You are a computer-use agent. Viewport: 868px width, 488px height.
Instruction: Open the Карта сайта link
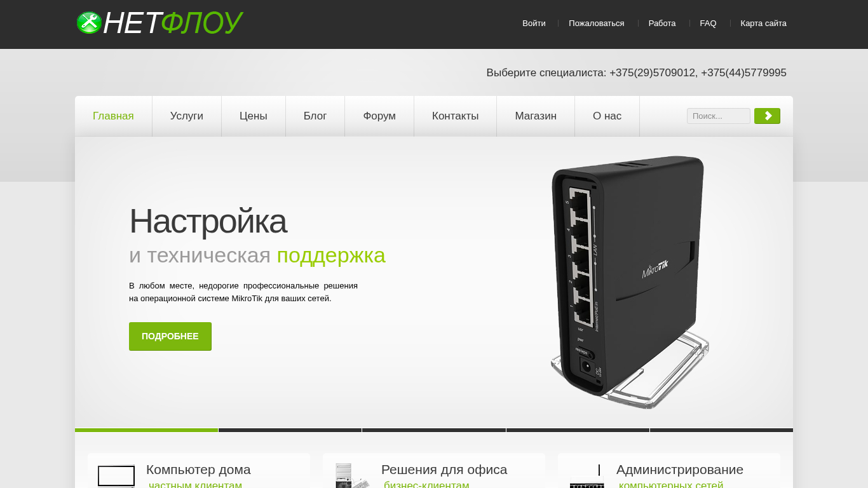pyautogui.click(x=763, y=24)
